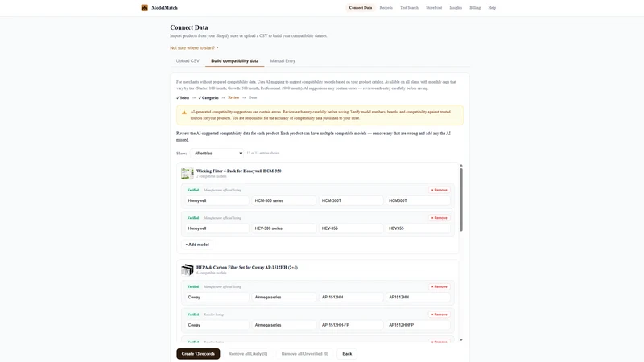Remove the Honeywell HEV-355 entry
The width and height of the screenshot is (644, 362).
439,218
